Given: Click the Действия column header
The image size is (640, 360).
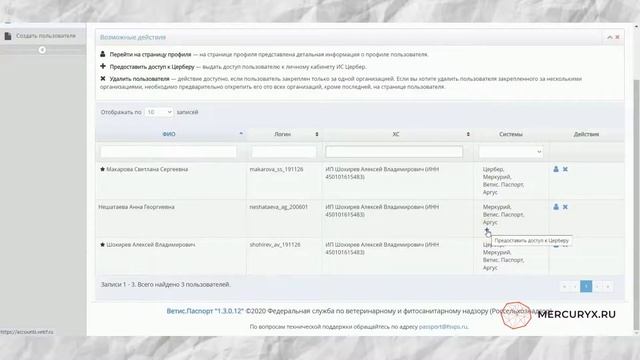Looking at the screenshot, I should pos(586,134).
